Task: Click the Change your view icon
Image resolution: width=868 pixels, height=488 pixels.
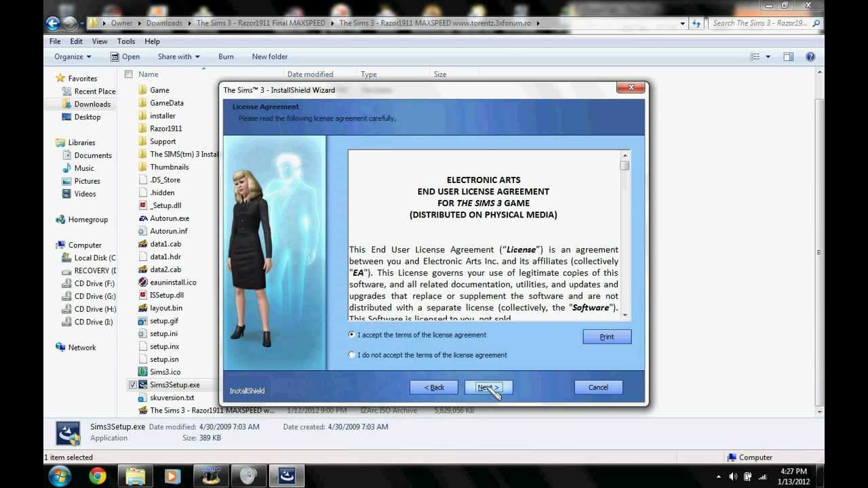Action: click(x=755, y=57)
